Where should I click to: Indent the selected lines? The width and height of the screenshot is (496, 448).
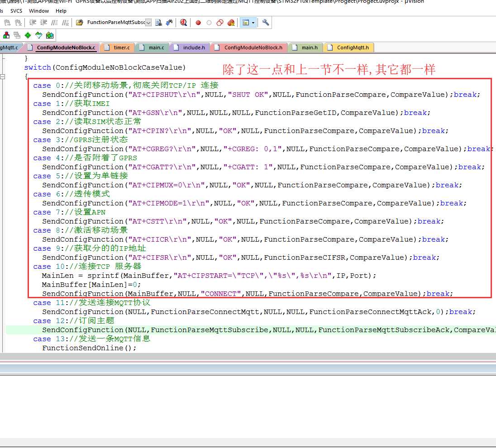pyautogui.click(x=33, y=23)
